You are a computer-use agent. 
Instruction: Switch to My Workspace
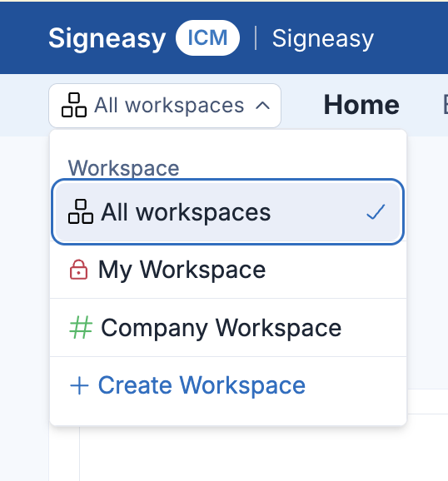(228, 270)
